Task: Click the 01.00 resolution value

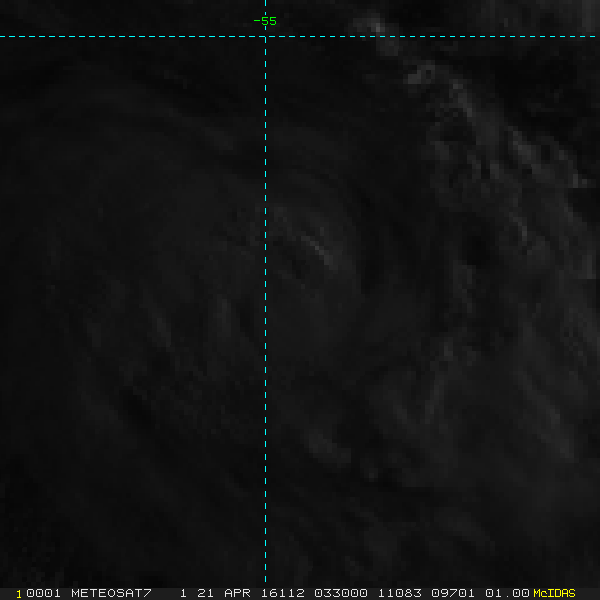Action: 510,593
